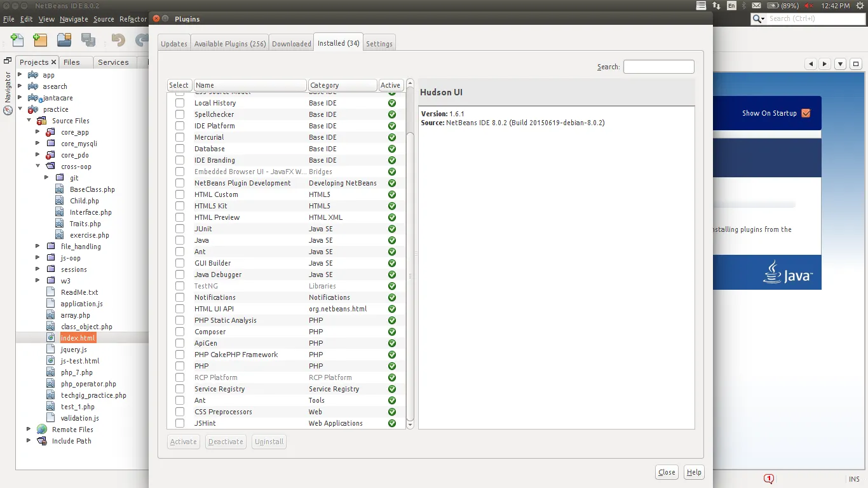Open the documents list dropdown arrow
The image size is (868, 488).
[x=840, y=64]
